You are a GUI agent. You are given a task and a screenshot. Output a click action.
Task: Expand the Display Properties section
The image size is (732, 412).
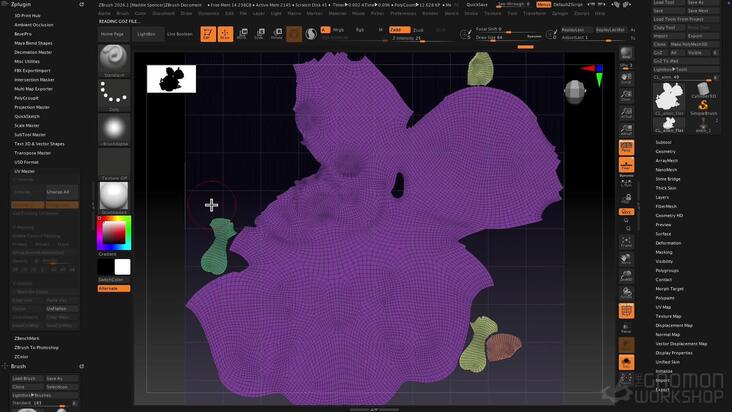click(x=674, y=353)
